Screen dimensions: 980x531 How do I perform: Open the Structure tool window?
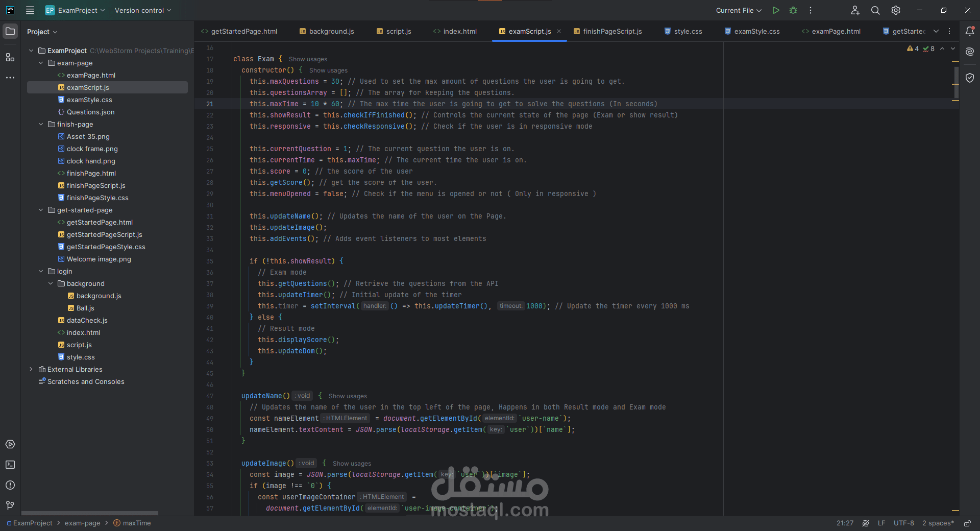[x=10, y=57]
